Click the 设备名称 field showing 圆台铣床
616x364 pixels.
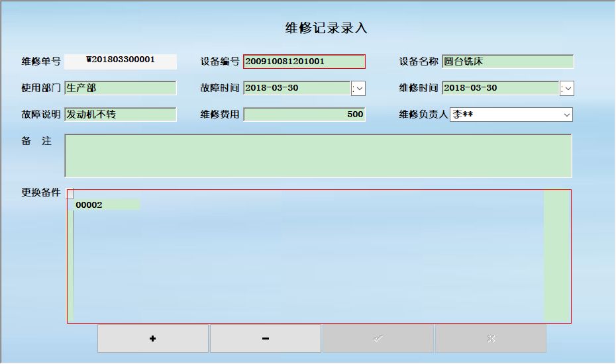[x=507, y=62]
